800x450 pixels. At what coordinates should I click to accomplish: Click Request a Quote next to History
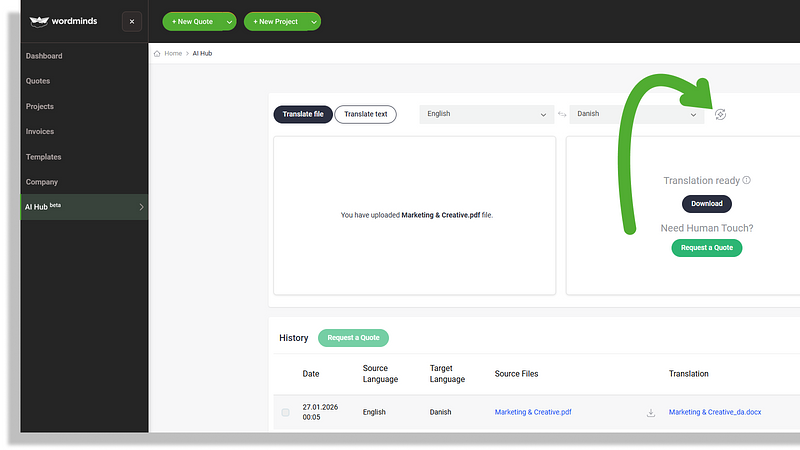[353, 338]
